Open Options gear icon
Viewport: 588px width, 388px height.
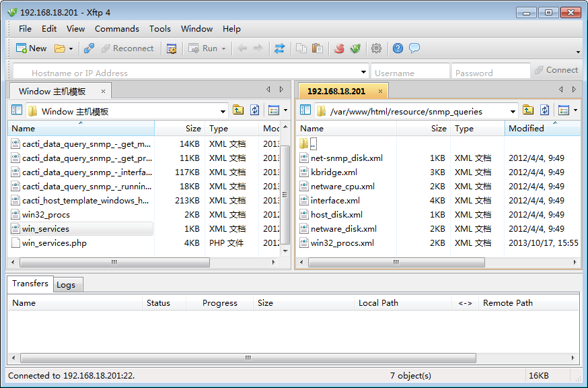376,48
